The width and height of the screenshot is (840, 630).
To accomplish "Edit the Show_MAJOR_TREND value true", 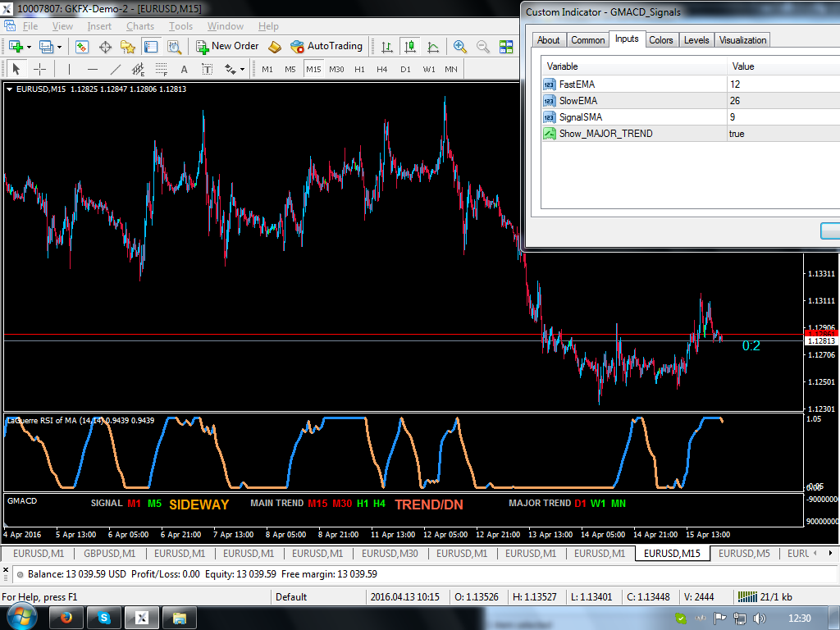I will point(783,134).
